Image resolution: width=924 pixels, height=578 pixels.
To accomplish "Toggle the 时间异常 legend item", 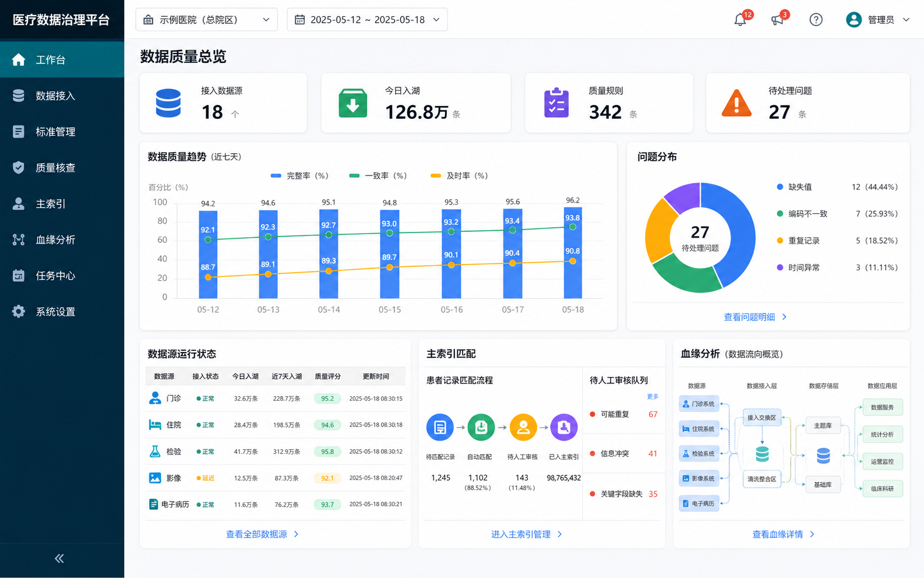I will (837, 267).
